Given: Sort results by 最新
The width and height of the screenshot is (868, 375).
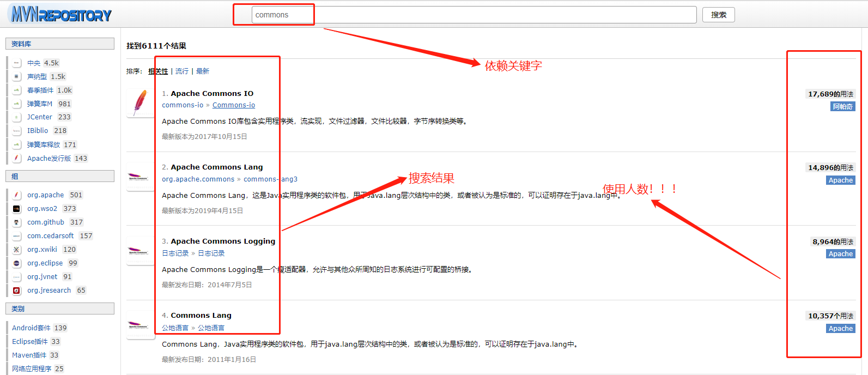Looking at the screenshot, I should click(x=203, y=71).
